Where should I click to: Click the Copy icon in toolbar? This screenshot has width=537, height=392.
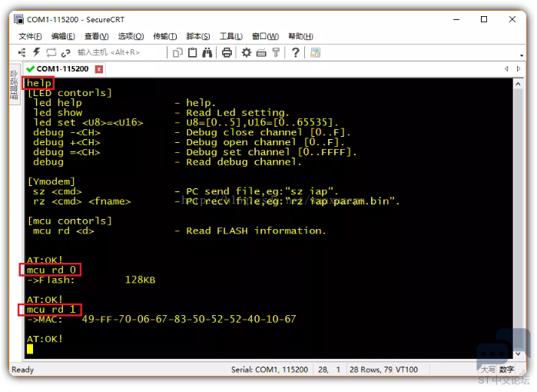pos(178,52)
